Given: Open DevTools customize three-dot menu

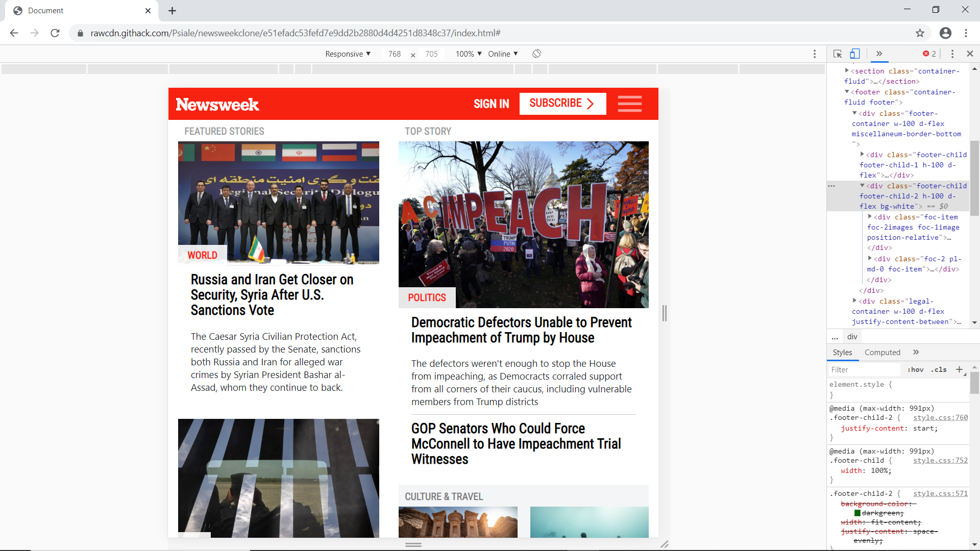Looking at the screenshot, I should pos(952,54).
